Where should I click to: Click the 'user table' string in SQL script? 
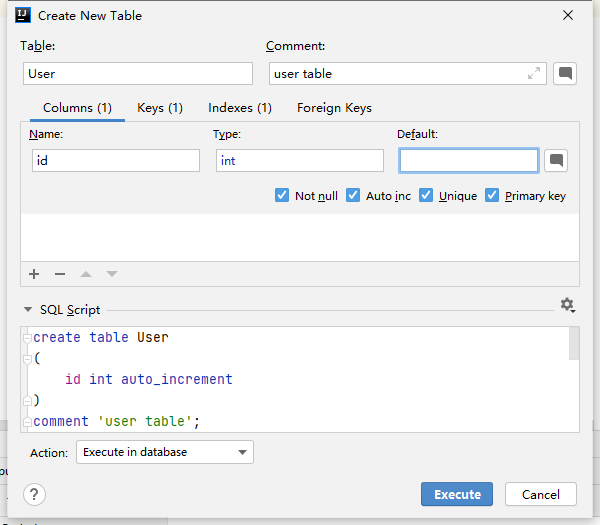[145, 421]
